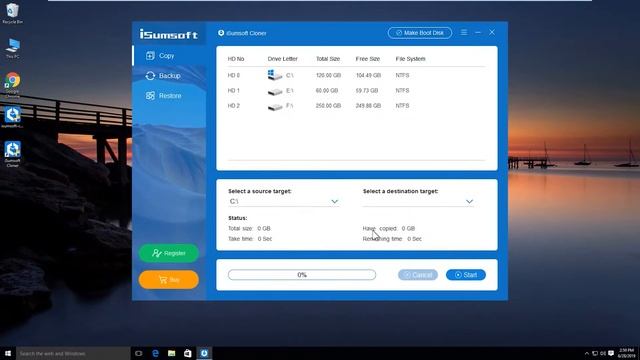Viewport: 640px width, 360px height.
Task: Click the HD 2 row label
Action: click(233, 105)
